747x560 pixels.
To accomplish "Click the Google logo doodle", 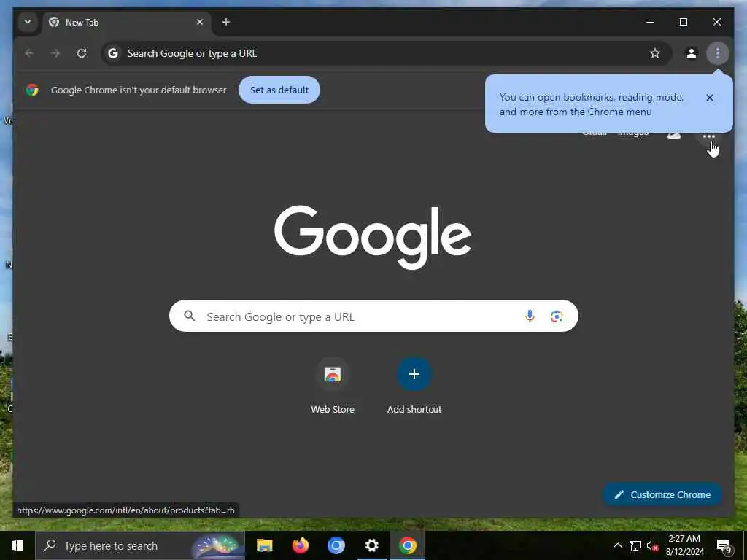I will coord(373,237).
